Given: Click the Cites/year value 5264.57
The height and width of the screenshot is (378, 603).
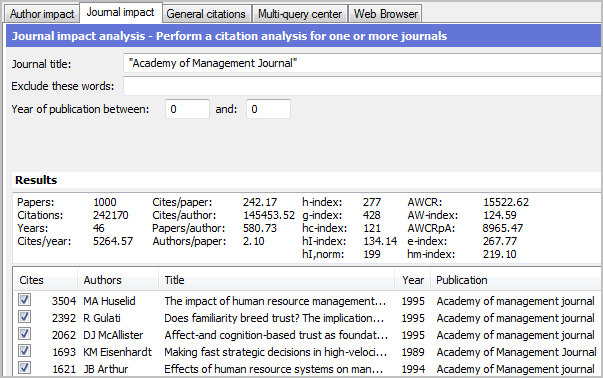Looking at the screenshot, I should (113, 241).
